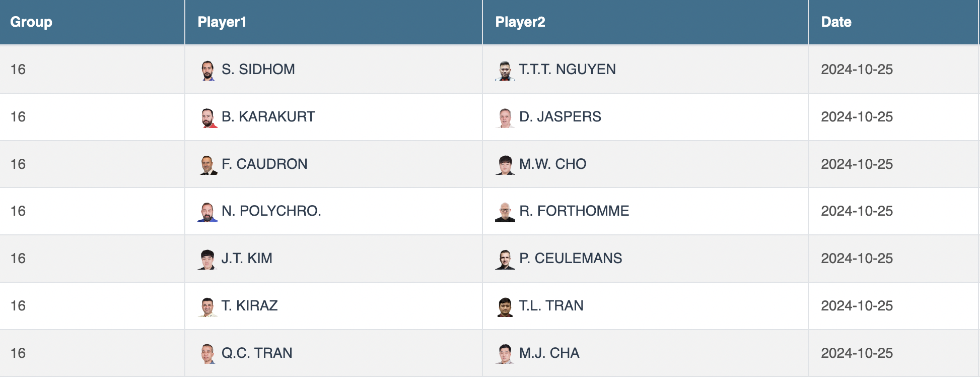Click T.T.T. NGUYEN's avatar photo
This screenshot has width=980, height=379.
pos(505,70)
